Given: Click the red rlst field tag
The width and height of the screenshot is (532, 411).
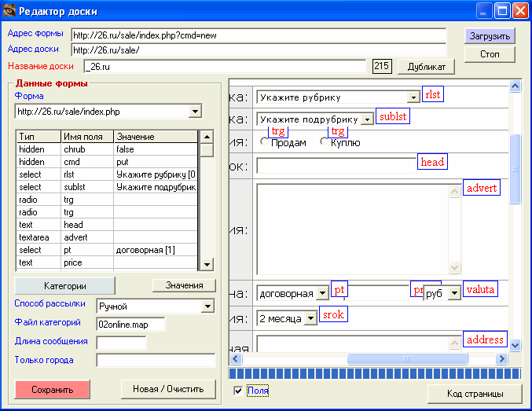Looking at the screenshot, I should coord(433,94).
